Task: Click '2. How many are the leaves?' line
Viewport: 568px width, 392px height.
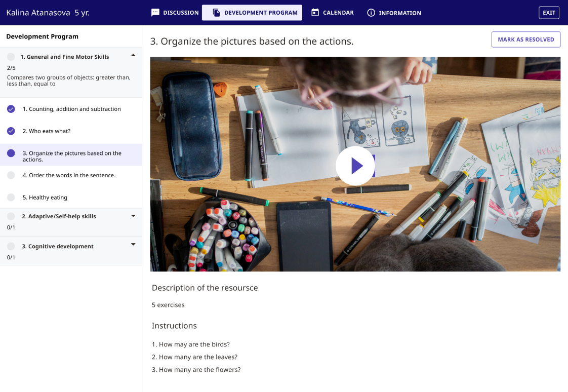Action: coord(194,357)
